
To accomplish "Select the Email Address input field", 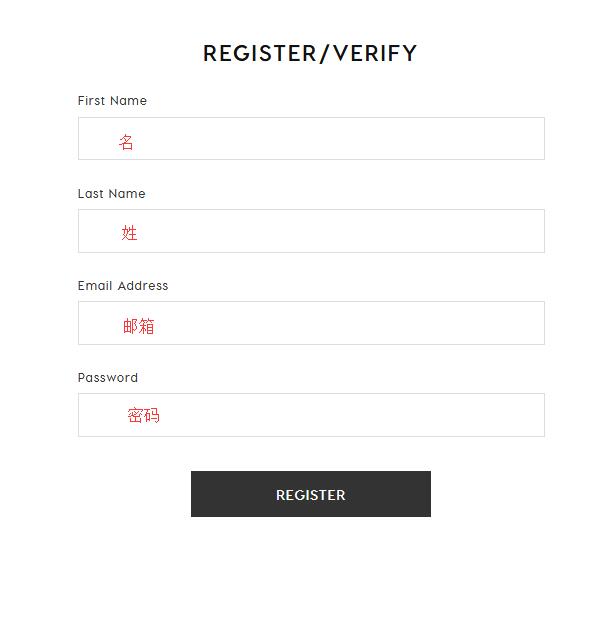I will pos(311,323).
